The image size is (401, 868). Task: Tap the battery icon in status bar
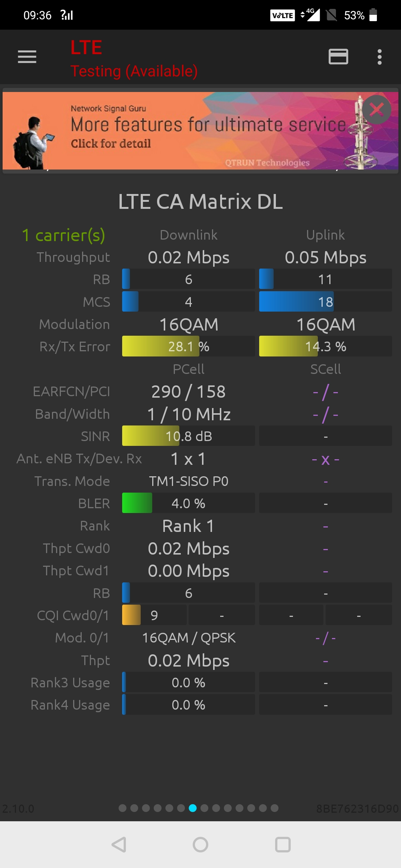(373, 15)
